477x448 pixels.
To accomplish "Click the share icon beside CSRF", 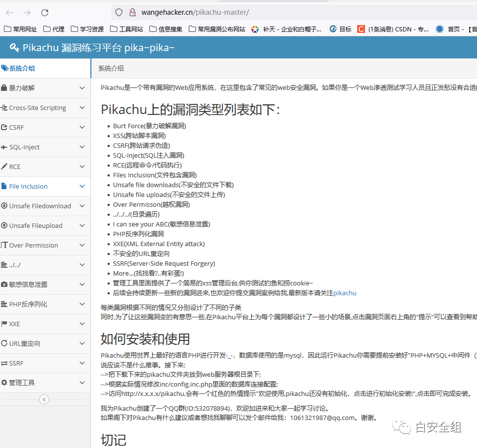I will [4, 127].
